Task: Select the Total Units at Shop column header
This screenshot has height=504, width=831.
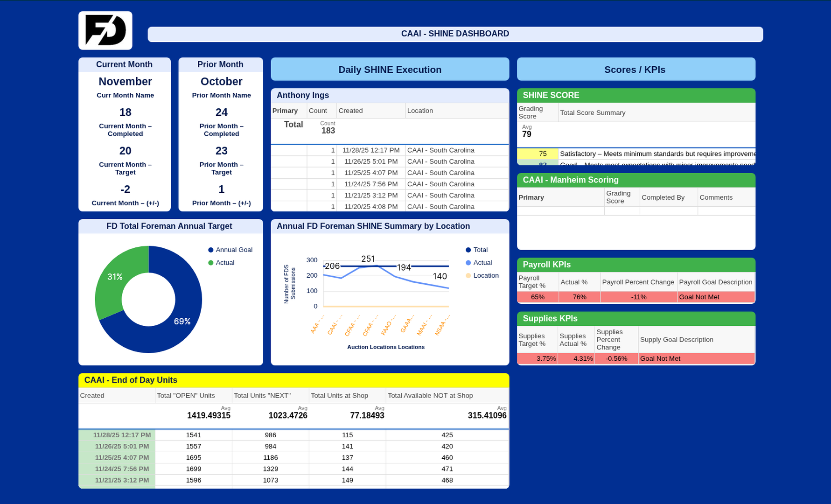Action: (339, 396)
